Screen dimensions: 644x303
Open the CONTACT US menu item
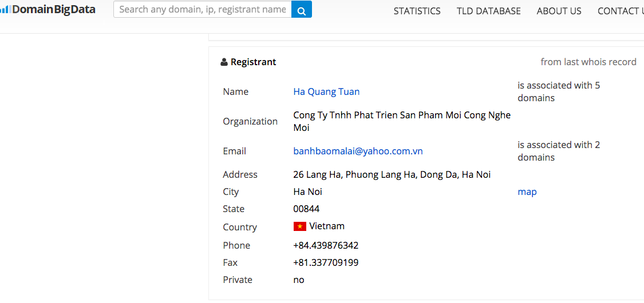coord(621,11)
